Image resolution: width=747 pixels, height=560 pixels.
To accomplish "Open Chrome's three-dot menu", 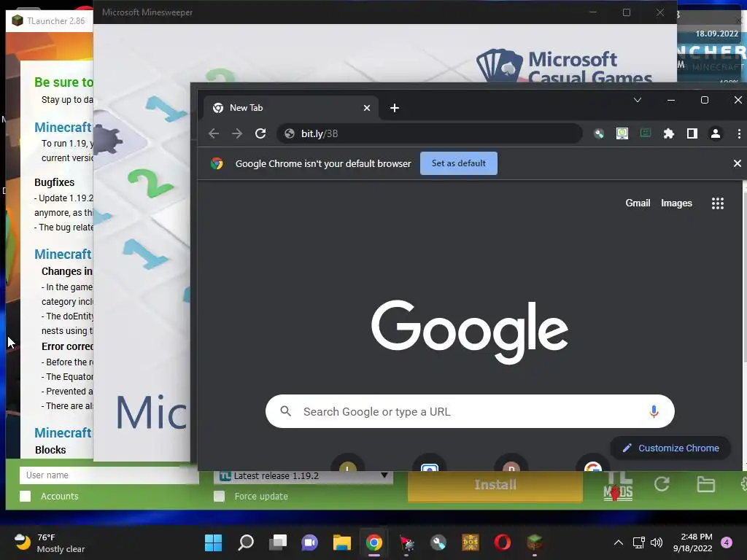I will click(x=739, y=134).
